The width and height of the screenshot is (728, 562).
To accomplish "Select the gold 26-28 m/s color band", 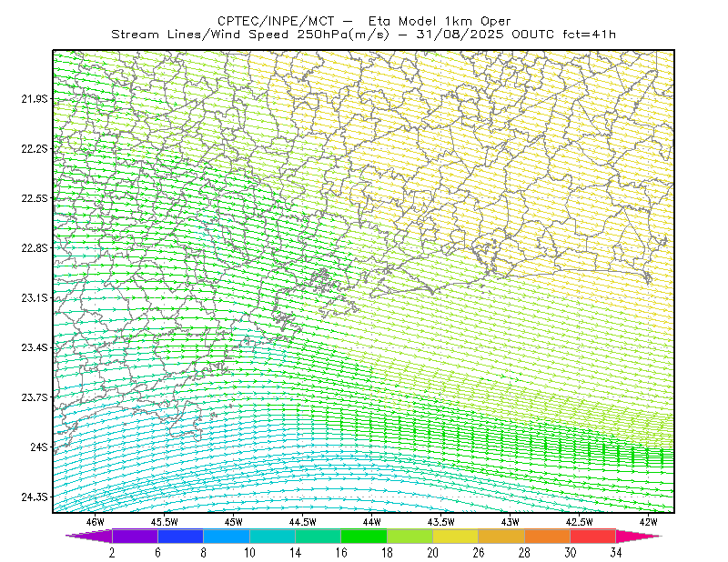I will pos(501,536).
